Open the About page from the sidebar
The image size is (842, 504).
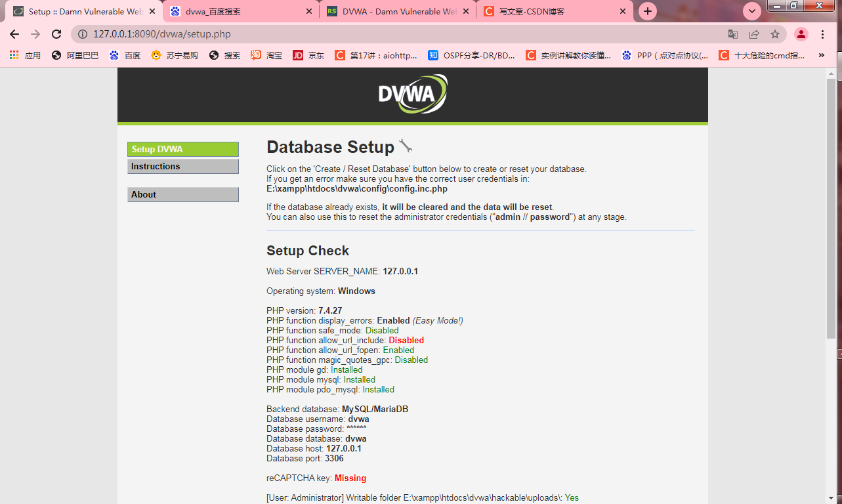[182, 194]
